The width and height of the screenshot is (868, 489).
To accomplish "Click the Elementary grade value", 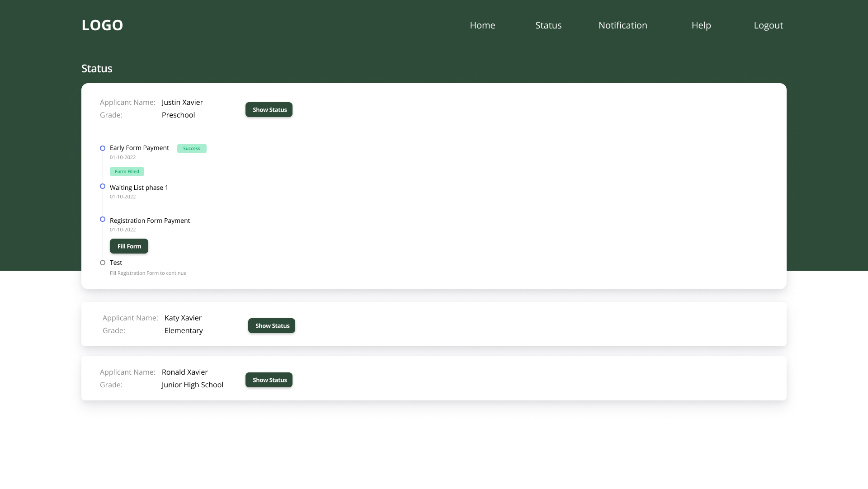I will [184, 330].
